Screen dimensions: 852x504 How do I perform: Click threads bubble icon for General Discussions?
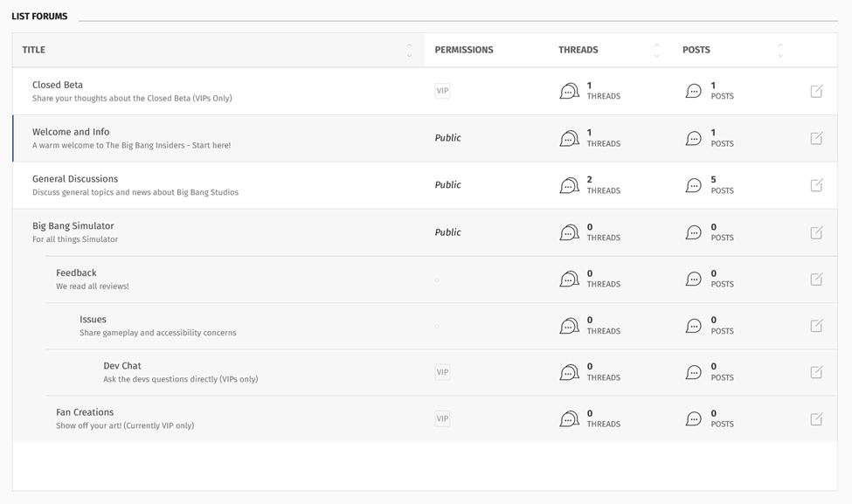(x=569, y=185)
